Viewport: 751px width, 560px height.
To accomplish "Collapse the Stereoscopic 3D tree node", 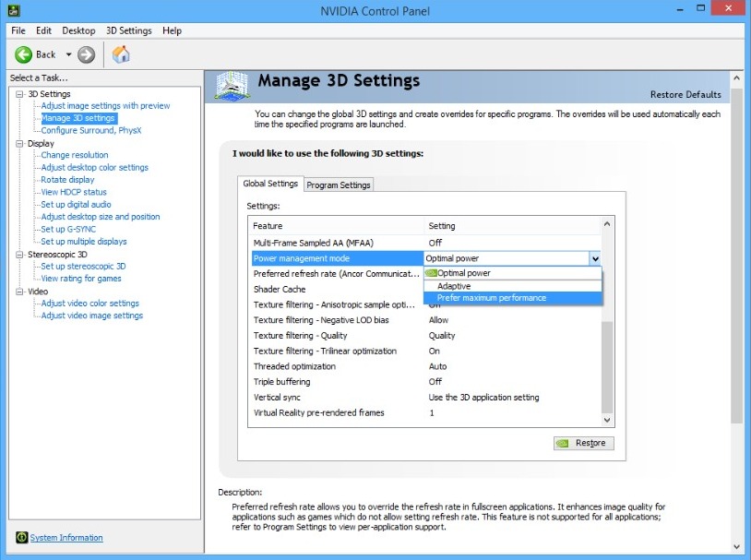I will pos(19,254).
